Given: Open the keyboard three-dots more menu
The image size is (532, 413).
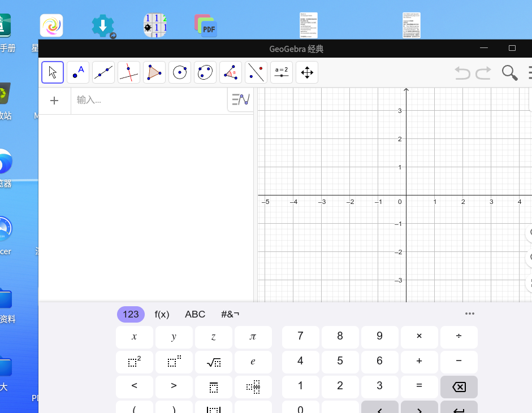Looking at the screenshot, I should [x=470, y=314].
